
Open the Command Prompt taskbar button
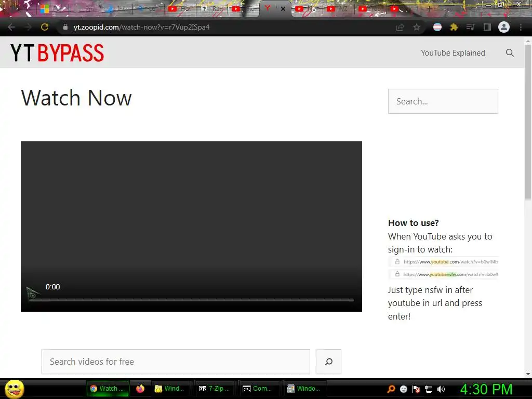259,389
